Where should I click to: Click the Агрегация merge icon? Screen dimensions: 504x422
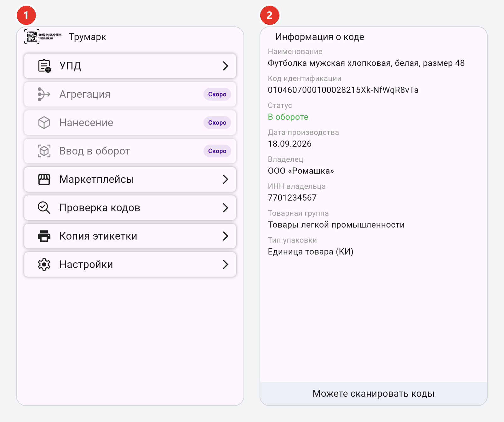[44, 94]
